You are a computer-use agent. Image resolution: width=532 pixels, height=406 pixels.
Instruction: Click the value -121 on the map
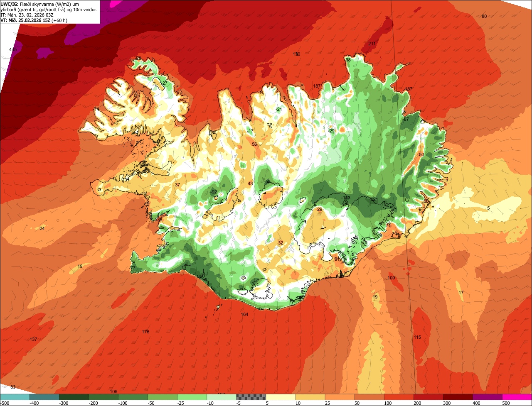click(373, 200)
